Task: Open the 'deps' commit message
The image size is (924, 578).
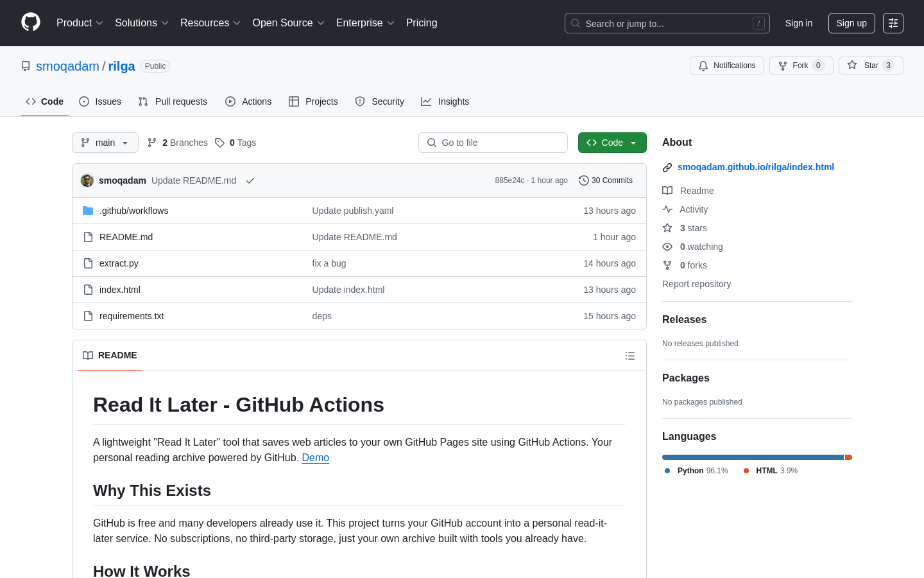Action: [322, 316]
